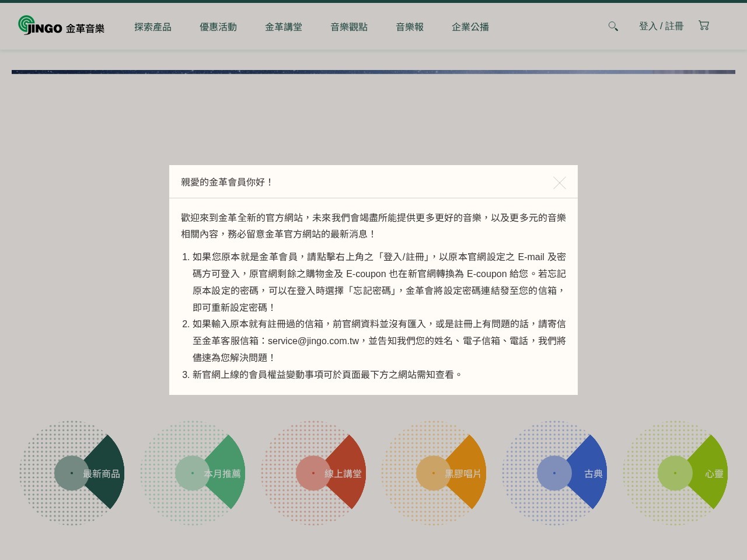Open the shopping cart icon
This screenshot has width=747, height=560.
click(x=704, y=26)
